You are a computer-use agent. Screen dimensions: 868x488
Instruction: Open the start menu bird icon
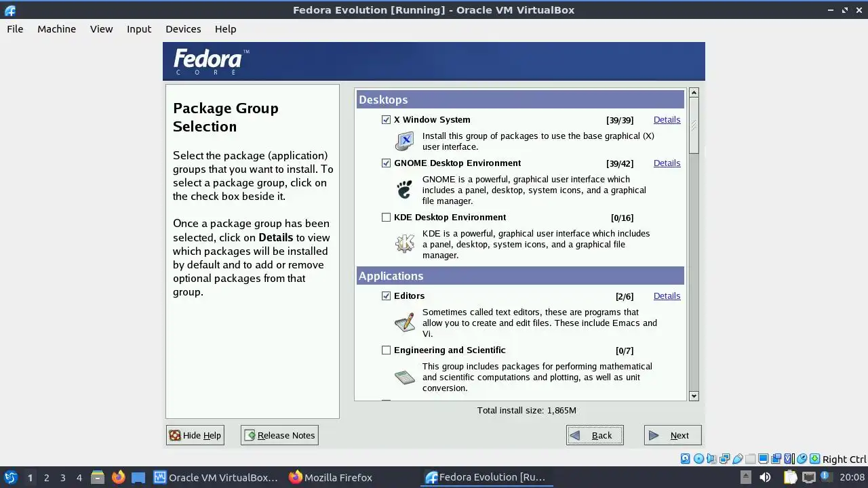pos(11,477)
